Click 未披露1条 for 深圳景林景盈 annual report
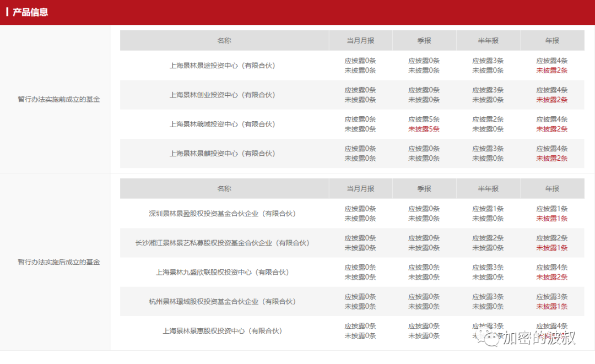 click(x=551, y=219)
